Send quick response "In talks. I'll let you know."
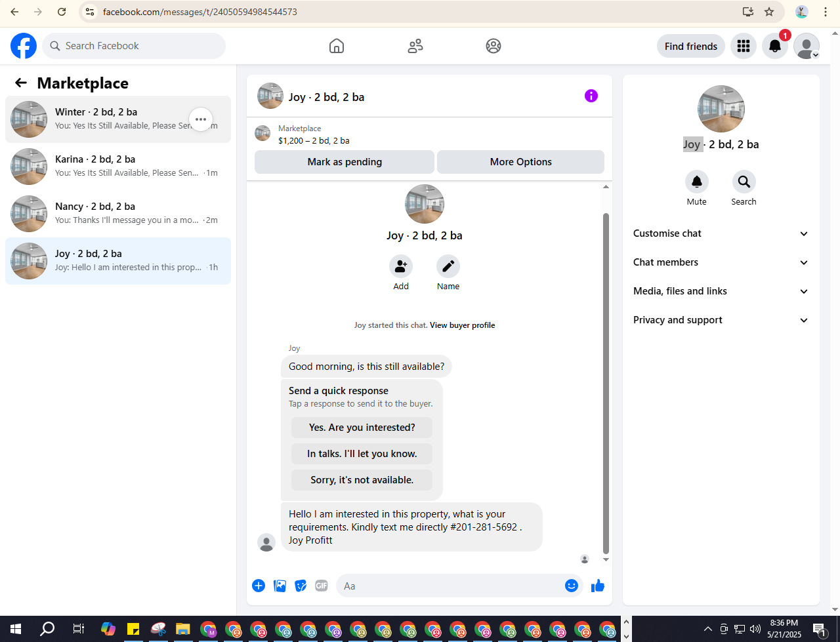 [362, 454]
